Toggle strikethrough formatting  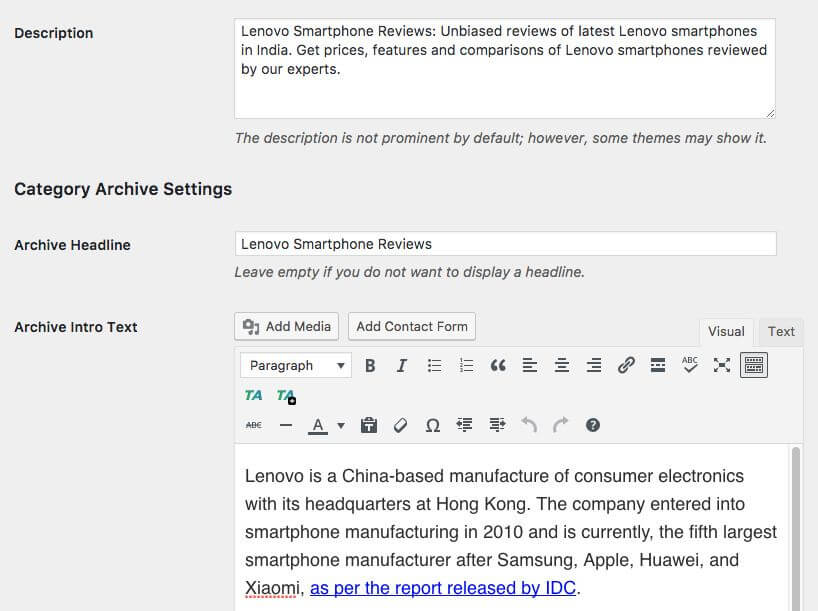pos(254,425)
